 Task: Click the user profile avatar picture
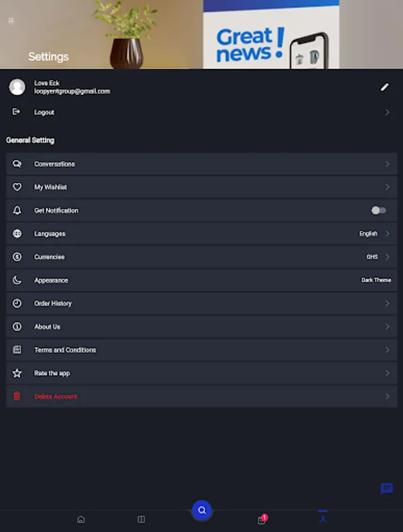[17, 87]
